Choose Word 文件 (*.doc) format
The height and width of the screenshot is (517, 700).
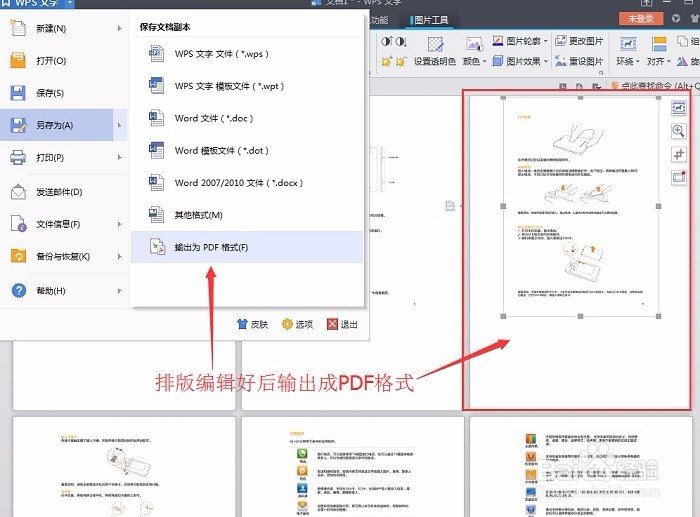pos(247,118)
